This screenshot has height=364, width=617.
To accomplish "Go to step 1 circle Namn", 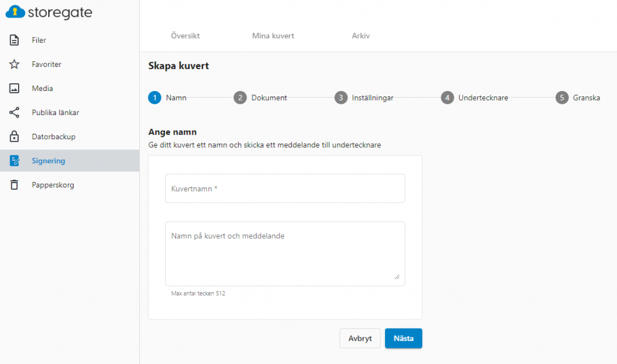I will [x=155, y=98].
